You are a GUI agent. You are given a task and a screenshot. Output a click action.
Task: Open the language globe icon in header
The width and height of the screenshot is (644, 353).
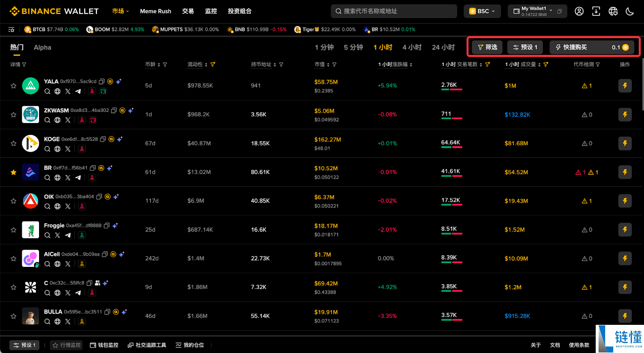pos(613,11)
